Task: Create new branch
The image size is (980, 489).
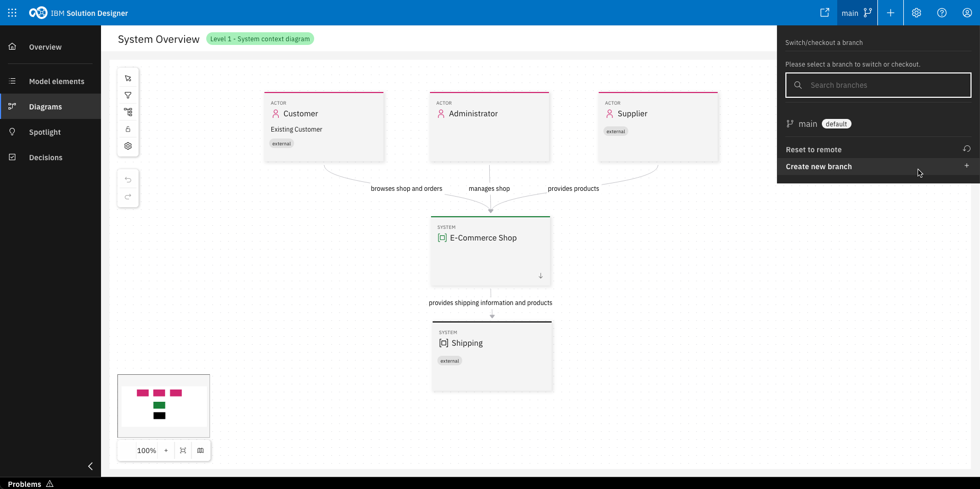Action: [878, 167]
